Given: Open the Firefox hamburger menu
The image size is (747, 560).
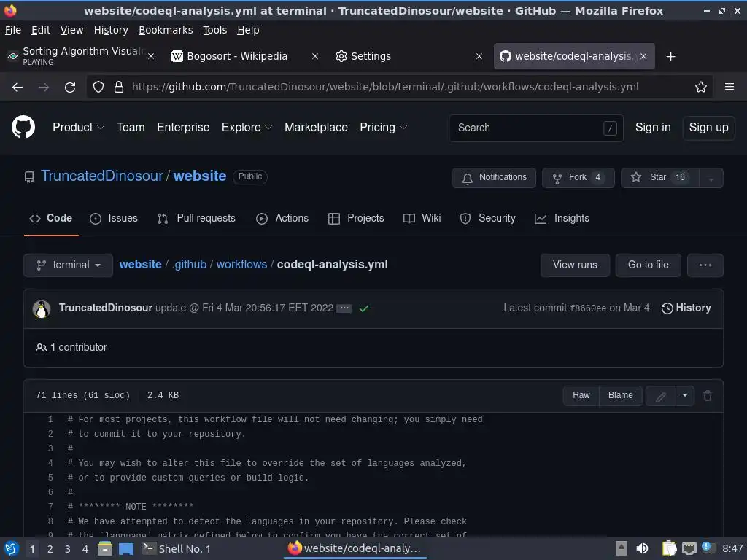Looking at the screenshot, I should pos(729,87).
